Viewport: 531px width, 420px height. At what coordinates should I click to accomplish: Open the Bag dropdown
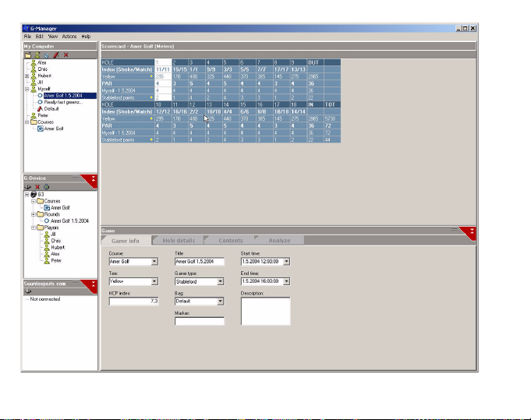coord(221,302)
